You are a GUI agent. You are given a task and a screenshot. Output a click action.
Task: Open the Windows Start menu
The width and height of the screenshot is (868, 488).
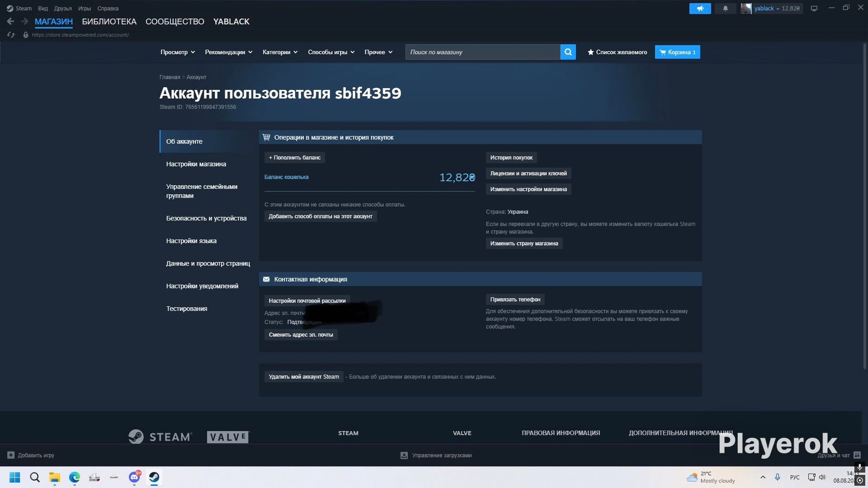point(15,477)
